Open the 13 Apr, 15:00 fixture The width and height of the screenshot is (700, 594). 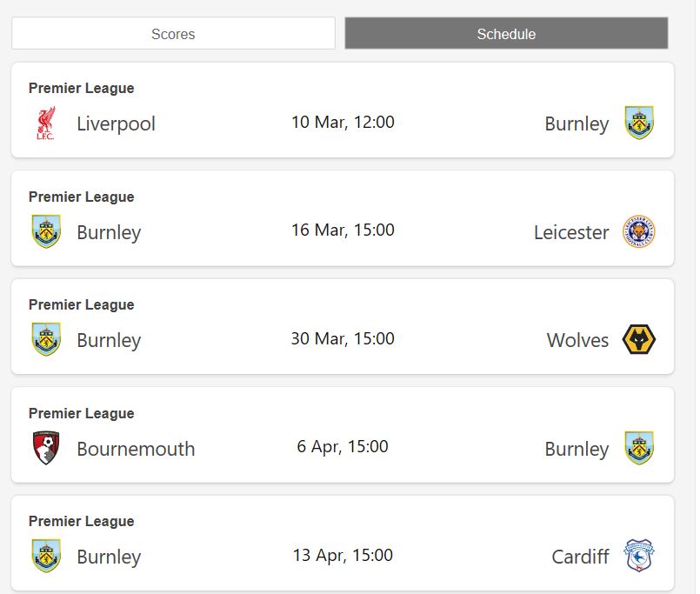[x=343, y=556]
